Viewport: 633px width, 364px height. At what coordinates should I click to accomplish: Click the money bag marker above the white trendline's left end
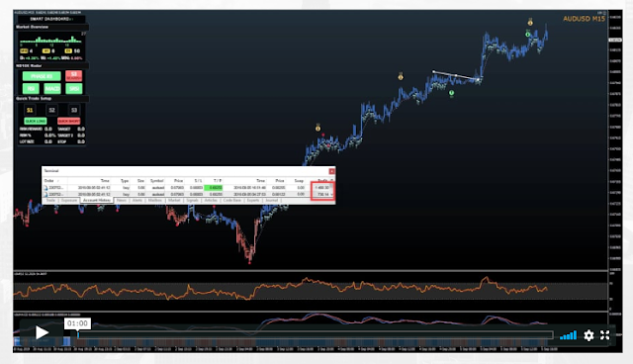pos(401,76)
